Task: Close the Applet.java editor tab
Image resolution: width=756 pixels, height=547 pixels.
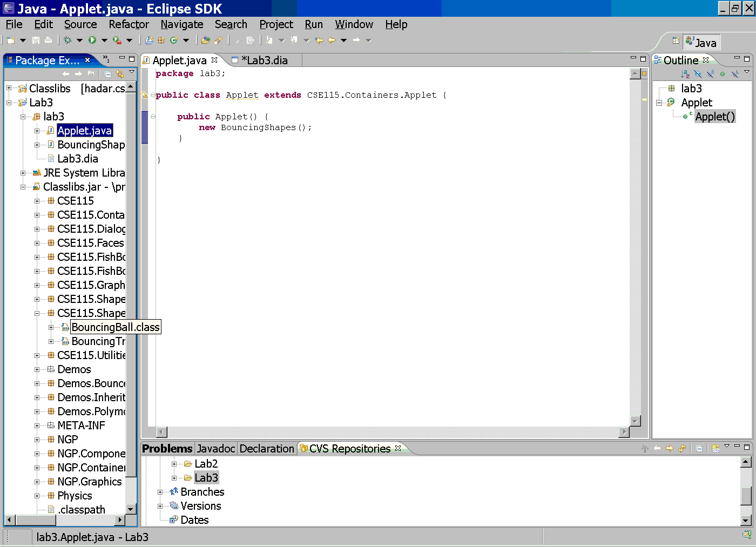Action: pos(214,60)
